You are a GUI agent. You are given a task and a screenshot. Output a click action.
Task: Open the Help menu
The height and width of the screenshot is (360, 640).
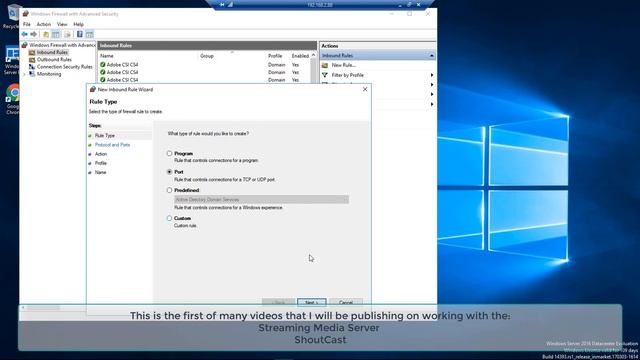[78, 24]
